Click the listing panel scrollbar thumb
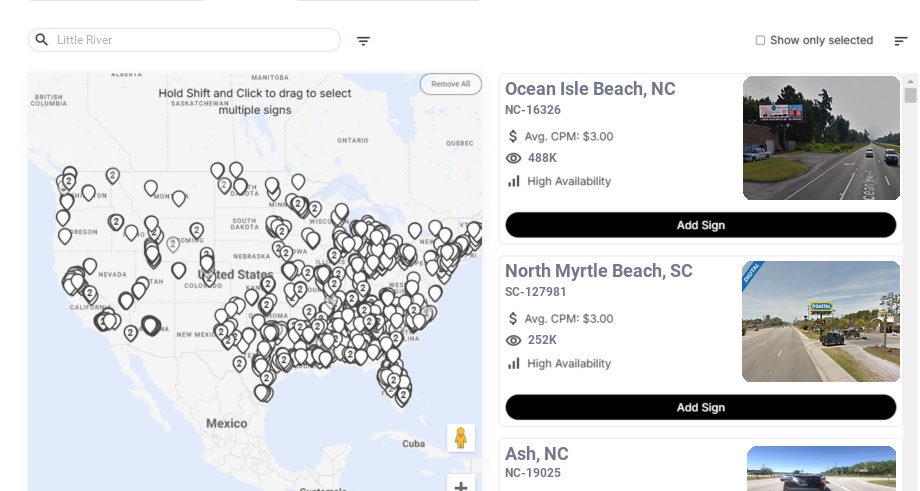This screenshot has height=491, width=920. [910, 95]
